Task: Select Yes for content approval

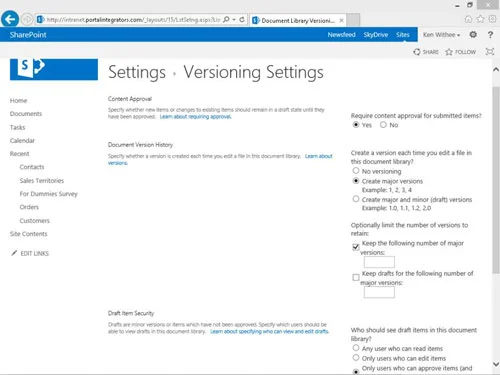Action: pos(356,125)
